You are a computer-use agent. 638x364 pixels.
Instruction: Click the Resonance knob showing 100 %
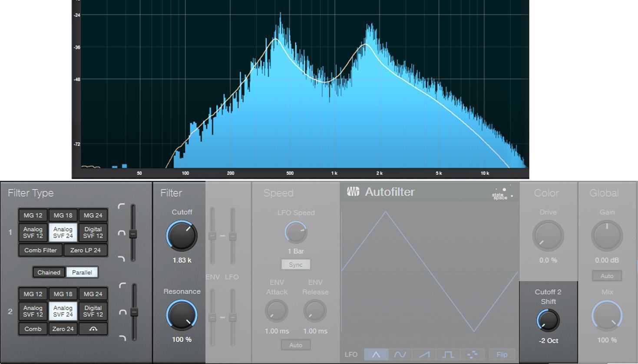click(x=182, y=315)
